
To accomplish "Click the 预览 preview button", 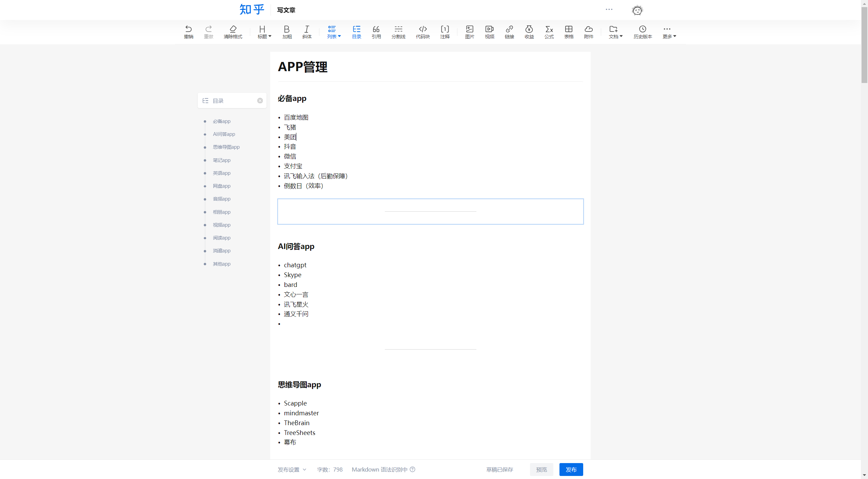I will pyautogui.click(x=541, y=470).
